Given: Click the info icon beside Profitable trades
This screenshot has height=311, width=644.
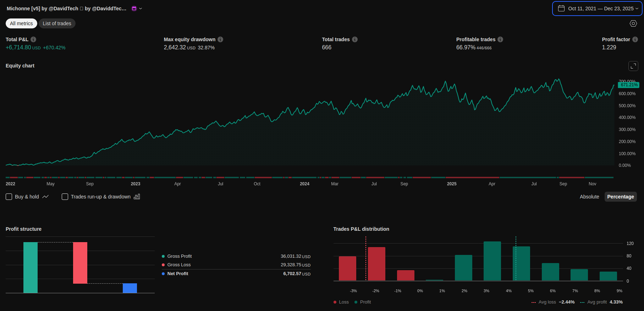Looking at the screenshot, I should [500, 39].
